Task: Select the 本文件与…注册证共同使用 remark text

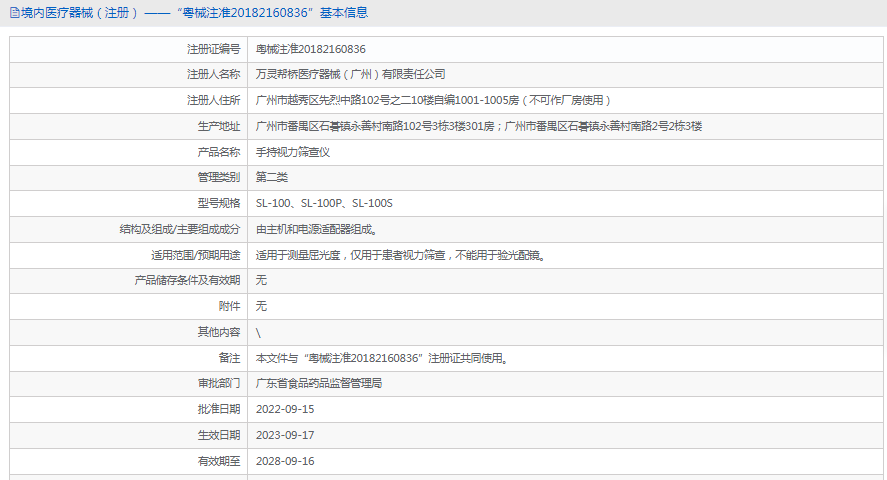Action: [x=382, y=358]
